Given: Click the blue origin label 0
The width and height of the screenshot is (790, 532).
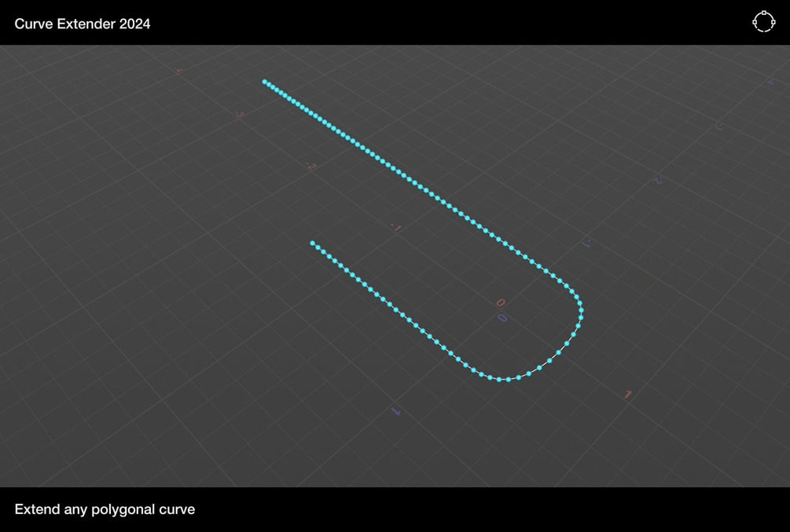Looking at the screenshot, I should [x=502, y=317].
